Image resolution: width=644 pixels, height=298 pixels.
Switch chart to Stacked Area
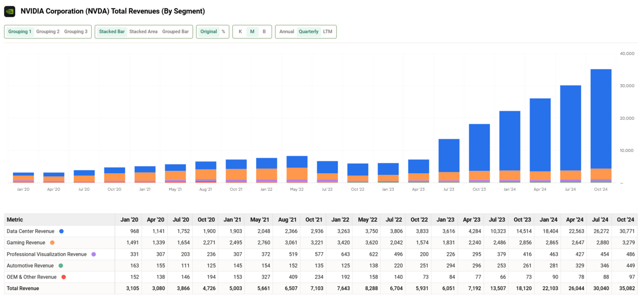pyautogui.click(x=144, y=31)
